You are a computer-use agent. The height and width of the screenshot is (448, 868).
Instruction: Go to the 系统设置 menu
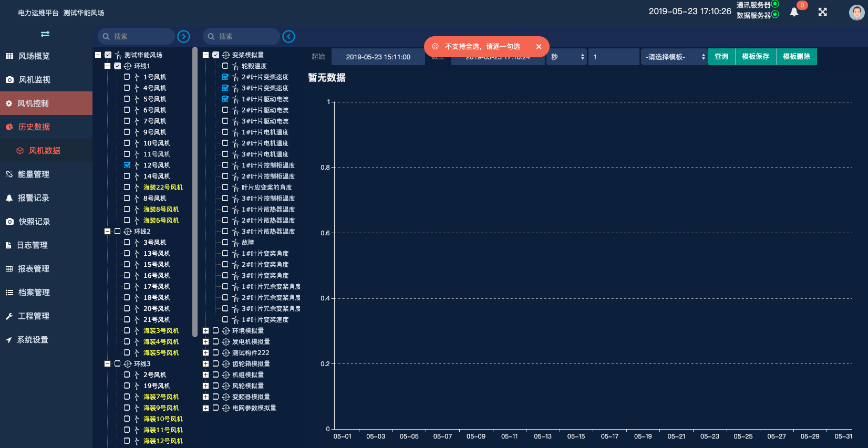click(x=32, y=340)
